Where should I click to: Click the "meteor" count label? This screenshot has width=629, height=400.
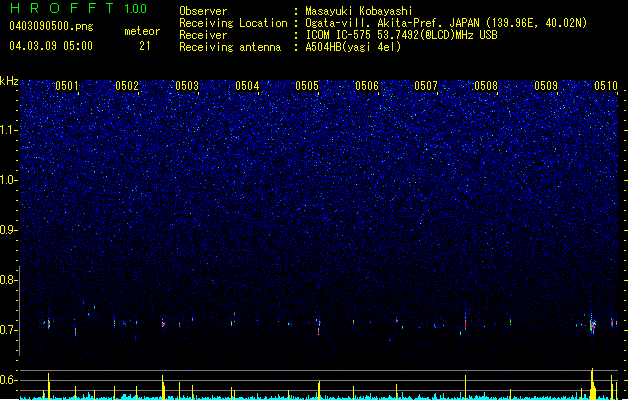(142, 31)
